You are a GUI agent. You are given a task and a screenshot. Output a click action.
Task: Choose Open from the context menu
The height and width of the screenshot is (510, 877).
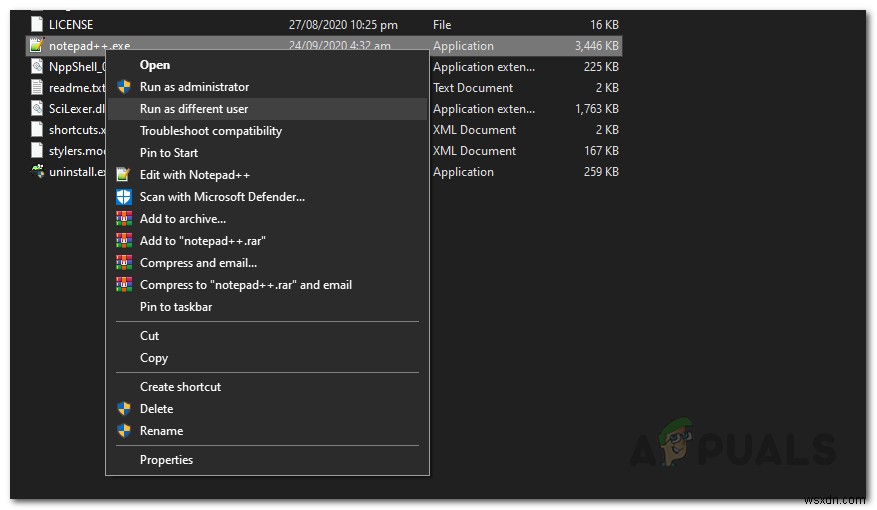(155, 65)
